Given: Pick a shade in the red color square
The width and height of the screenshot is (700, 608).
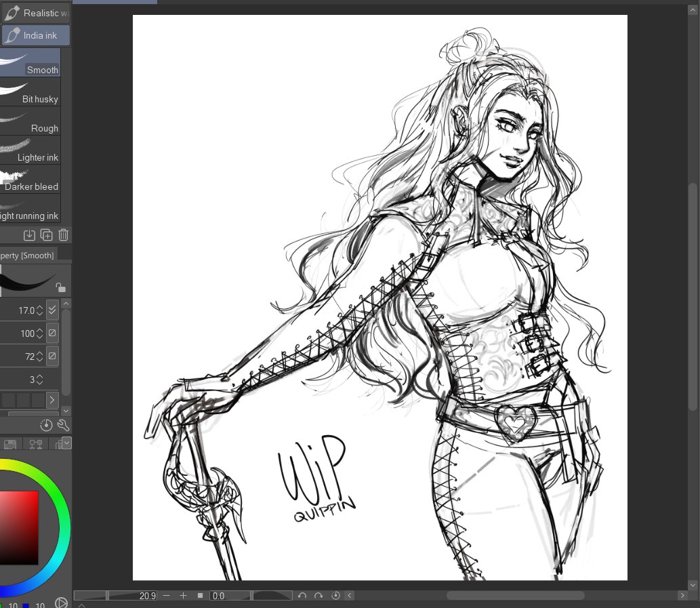Looking at the screenshot, I should pos(19,527).
